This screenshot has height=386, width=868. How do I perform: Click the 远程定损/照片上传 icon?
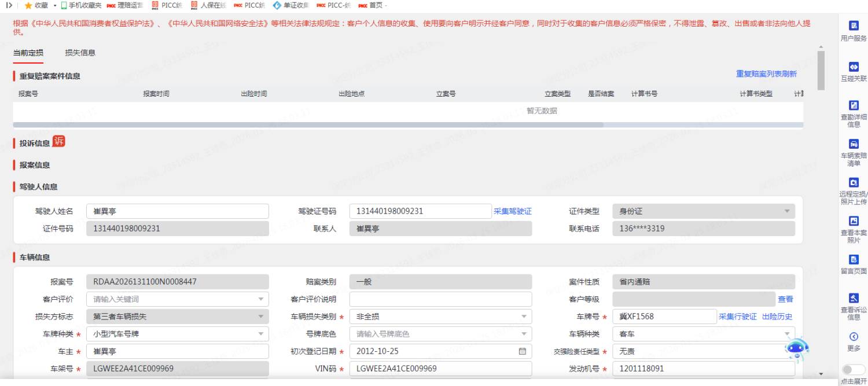[853, 183]
